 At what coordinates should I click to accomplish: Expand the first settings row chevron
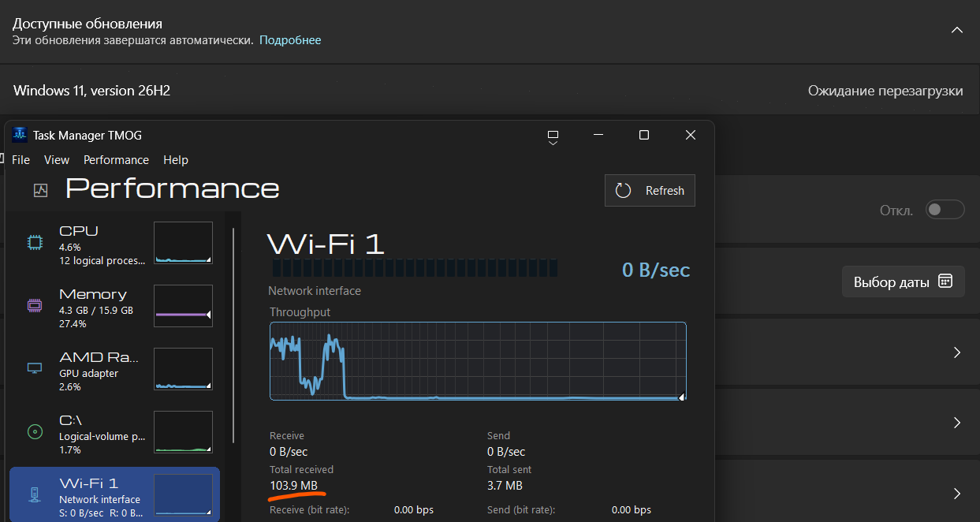tap(957, 352)
